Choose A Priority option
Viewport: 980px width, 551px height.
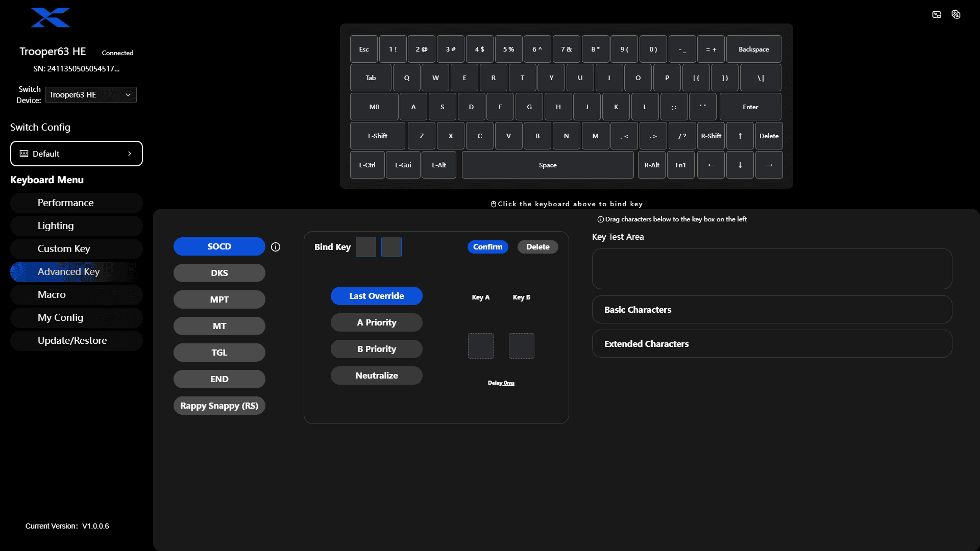tap(377, 322)
